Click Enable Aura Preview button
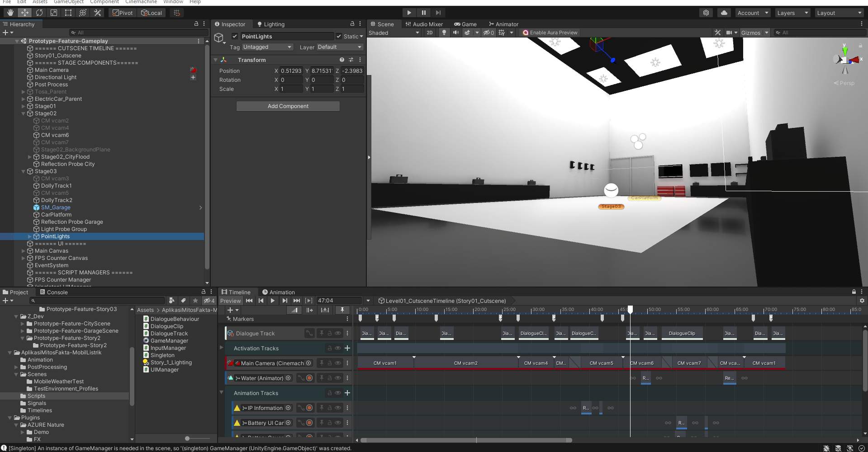868x452 pixels. [550, 33]
